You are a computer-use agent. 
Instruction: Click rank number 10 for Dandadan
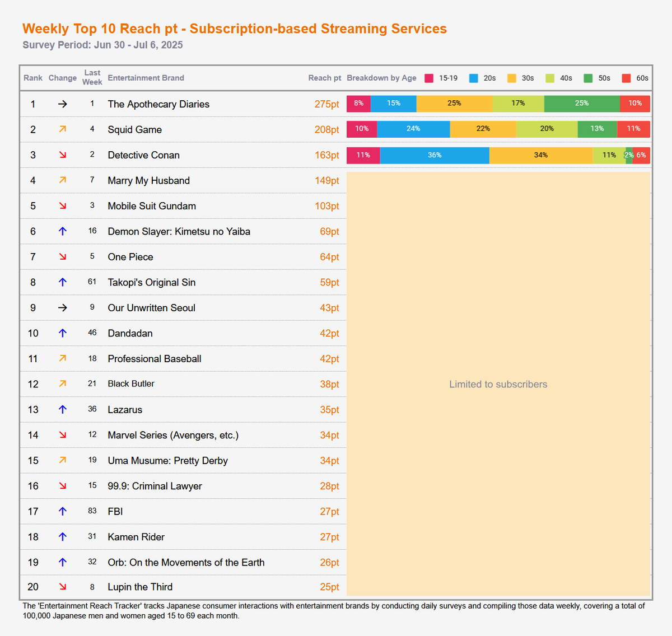click(33, 333)
